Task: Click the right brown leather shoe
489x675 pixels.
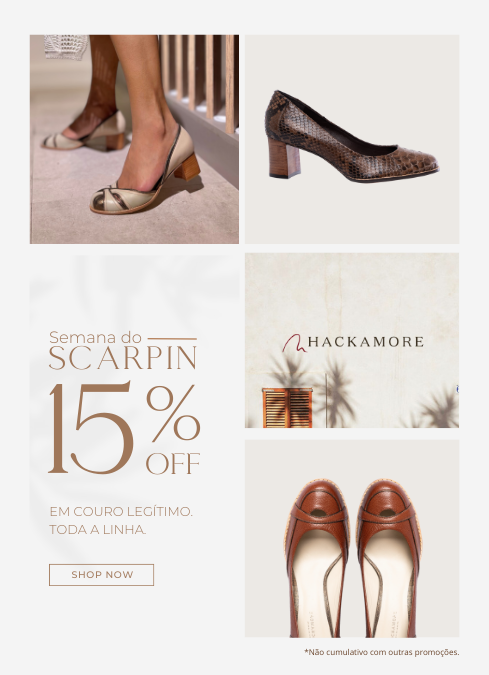Action: 389,558
